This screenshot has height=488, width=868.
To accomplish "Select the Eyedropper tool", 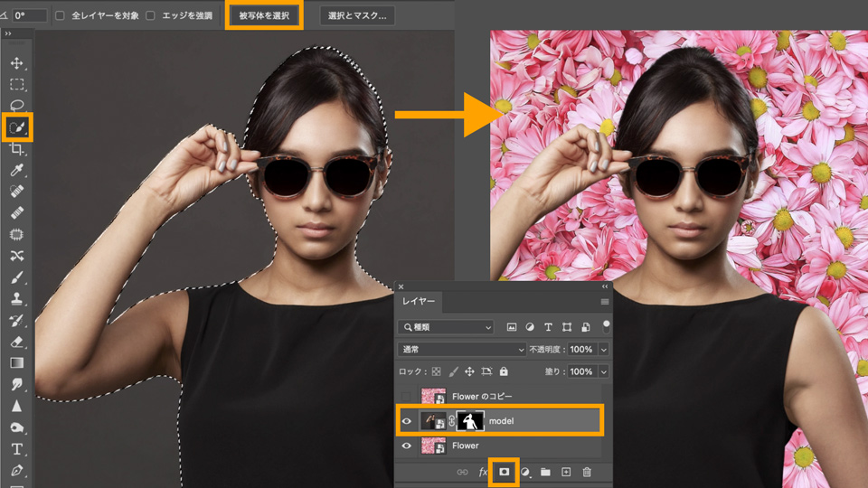I will click(16, 170).
